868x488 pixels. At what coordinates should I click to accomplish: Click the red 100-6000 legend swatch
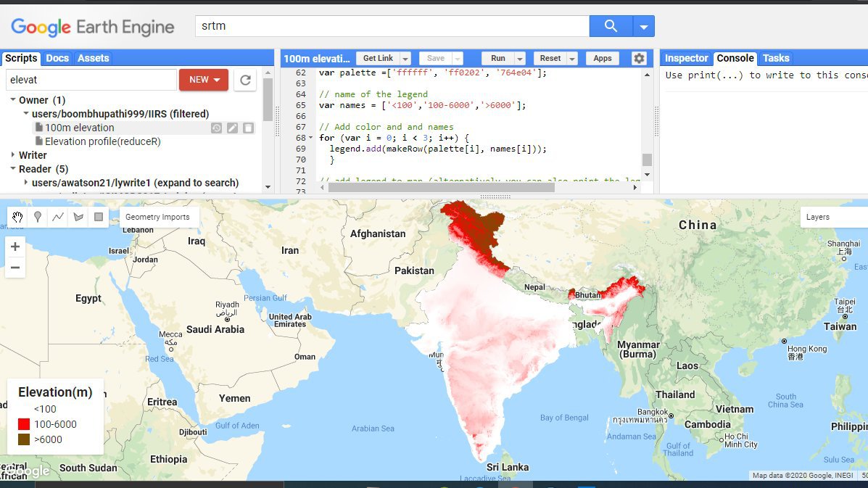[24, 424]
